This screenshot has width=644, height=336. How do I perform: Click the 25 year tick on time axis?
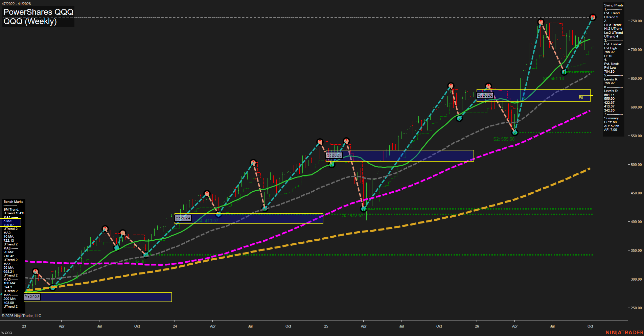tap(326, 326)
